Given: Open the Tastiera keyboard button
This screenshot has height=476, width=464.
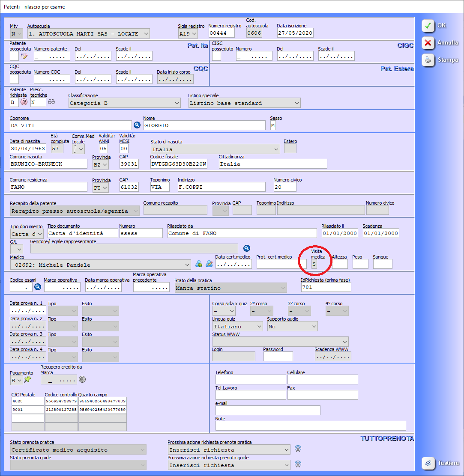Looking at the screenshot, I should (x=440, y=463).
